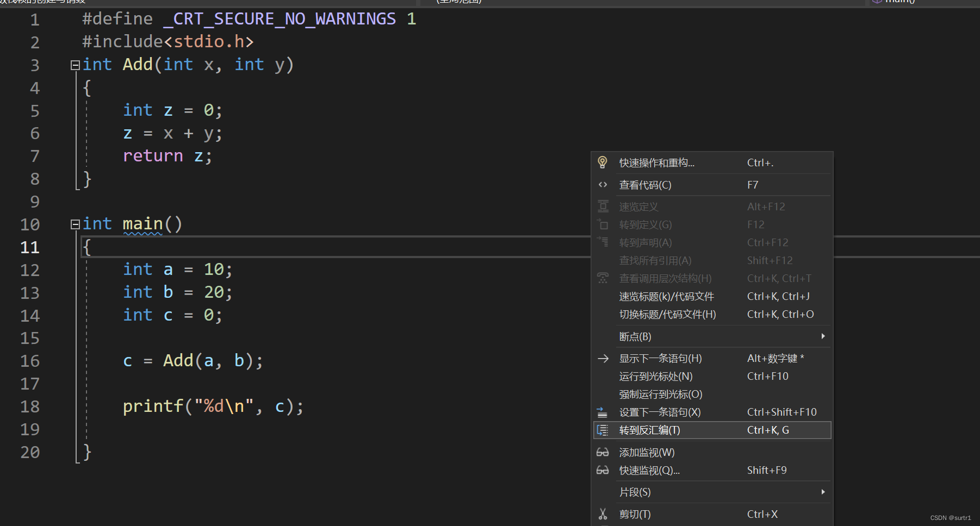The height and width of the screenshot is (526, 980).
Task: Click the view code angle brackets icon
Action: pos(603,185)
